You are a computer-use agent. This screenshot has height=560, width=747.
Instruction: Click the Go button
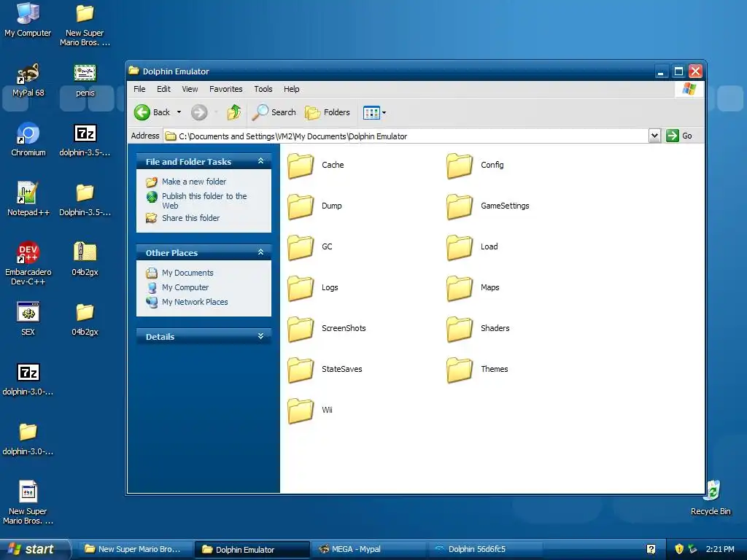pyautogui.click(x=679, y=136)
